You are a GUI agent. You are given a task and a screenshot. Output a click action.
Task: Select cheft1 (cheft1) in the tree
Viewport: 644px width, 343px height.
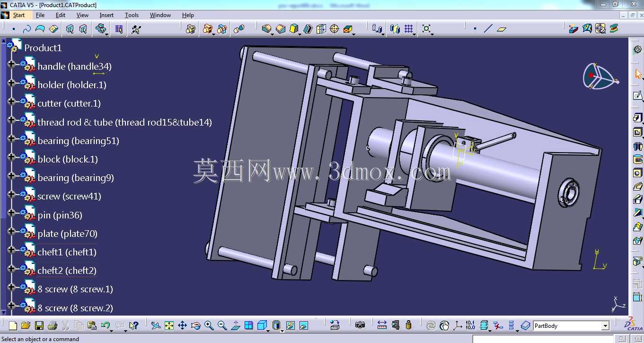(67, 252)
